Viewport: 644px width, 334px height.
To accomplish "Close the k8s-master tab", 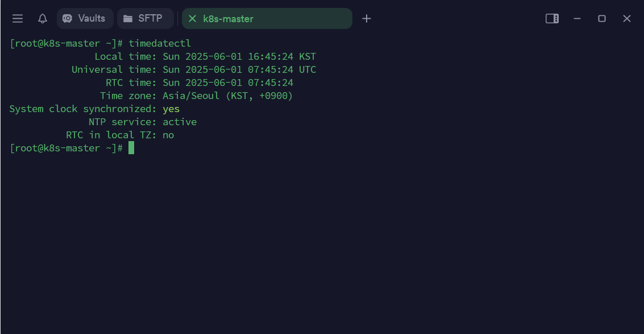I will 192,19.
